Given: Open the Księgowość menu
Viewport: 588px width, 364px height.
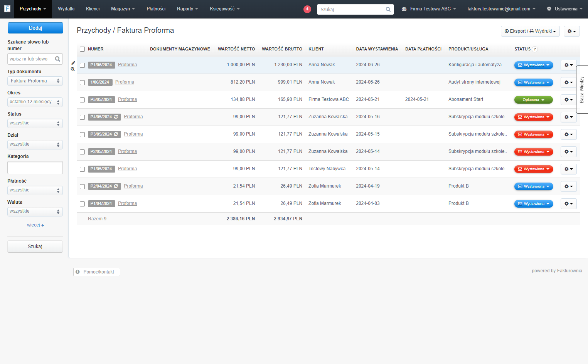Looking at the screenshot, I should tap(225, 9).
